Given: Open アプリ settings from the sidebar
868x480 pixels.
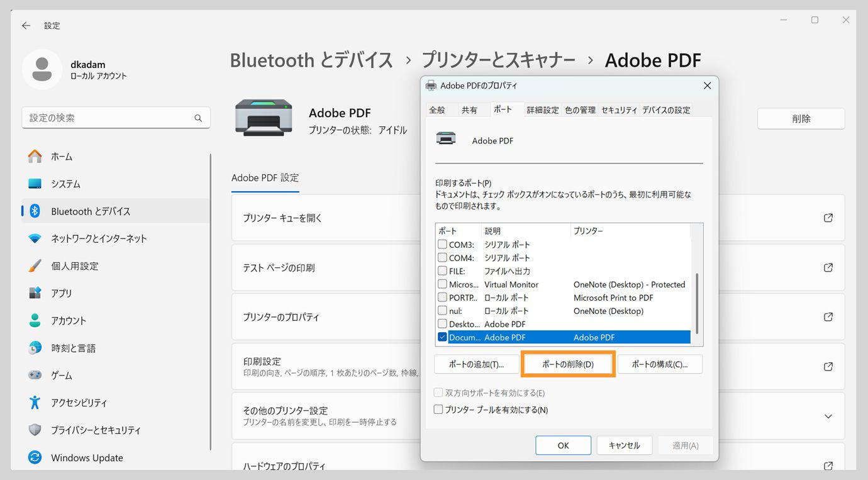Looking at the screenshot, I should coord(69,293).
